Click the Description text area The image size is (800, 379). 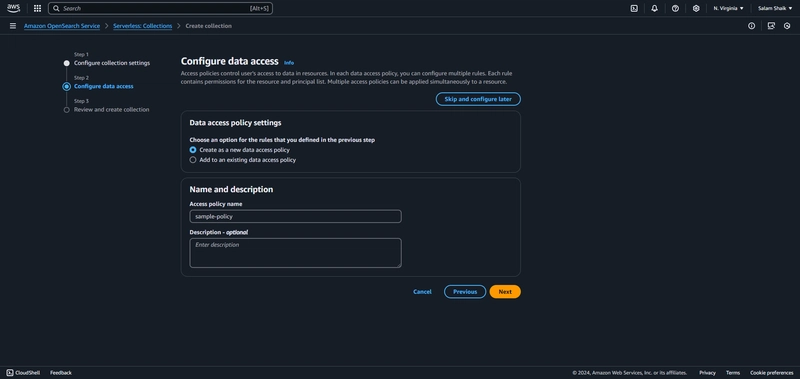pos(295,253)
